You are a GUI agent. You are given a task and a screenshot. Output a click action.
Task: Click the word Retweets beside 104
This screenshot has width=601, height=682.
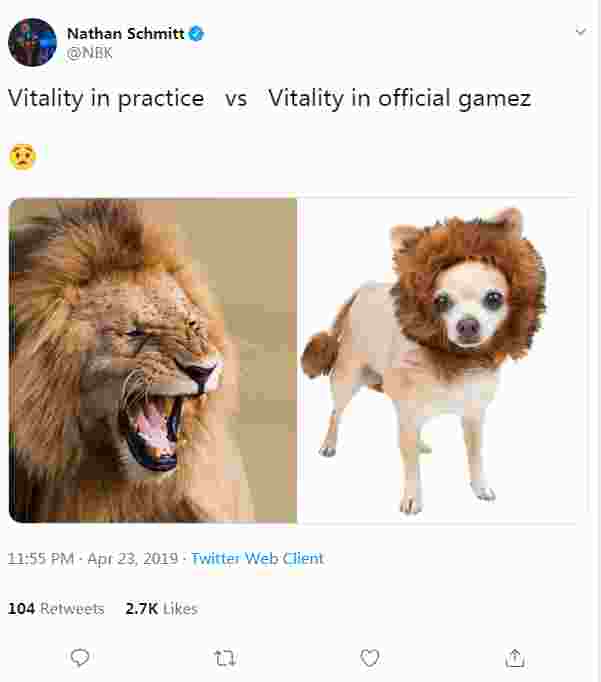point(72,608)
